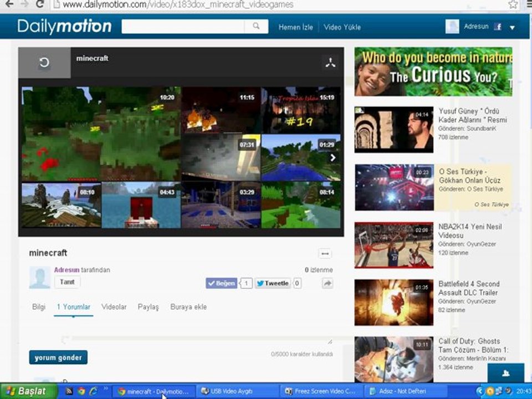Click the yorum gonder button

[58, 357]
